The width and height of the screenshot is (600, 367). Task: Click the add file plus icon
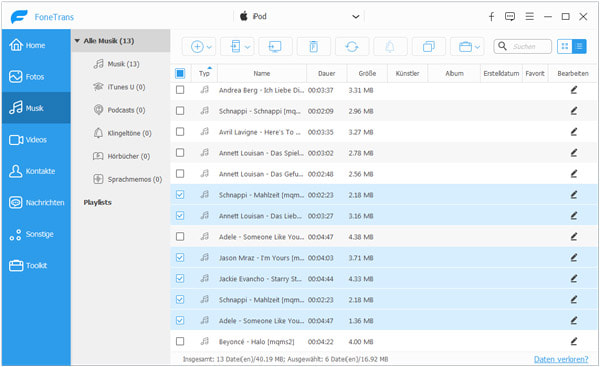(197, 47)
